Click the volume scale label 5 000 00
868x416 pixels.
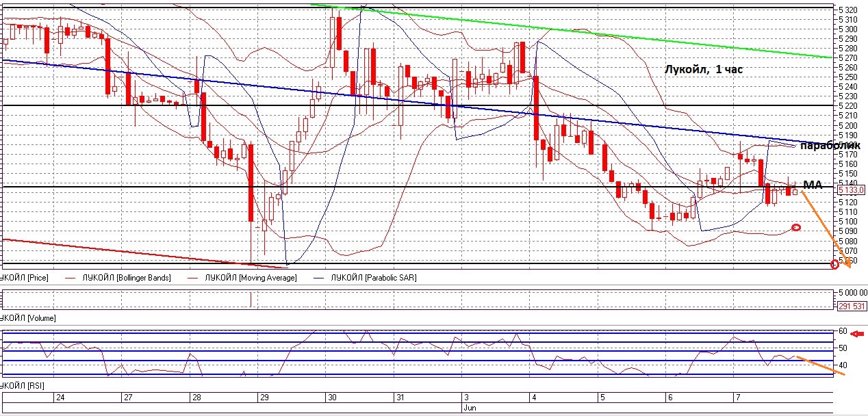pyautogui.click(x=852, y=293)
